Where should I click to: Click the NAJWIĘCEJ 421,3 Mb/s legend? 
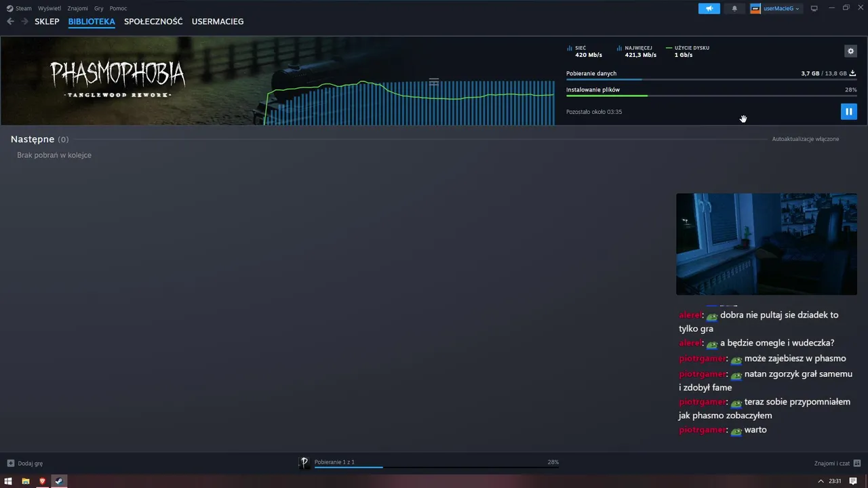point(636,52)
